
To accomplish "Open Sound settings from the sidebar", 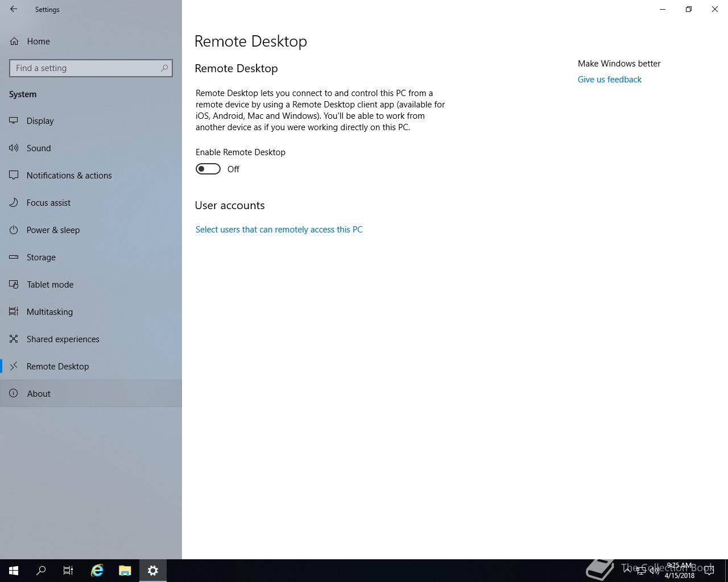I will click(91, 148).
